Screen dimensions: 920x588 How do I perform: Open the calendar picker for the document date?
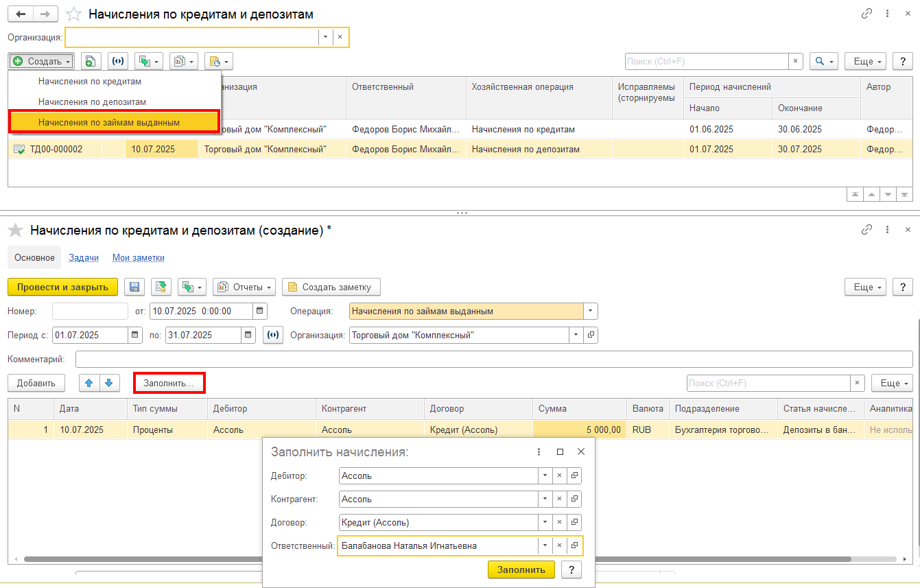pos(260,311)
